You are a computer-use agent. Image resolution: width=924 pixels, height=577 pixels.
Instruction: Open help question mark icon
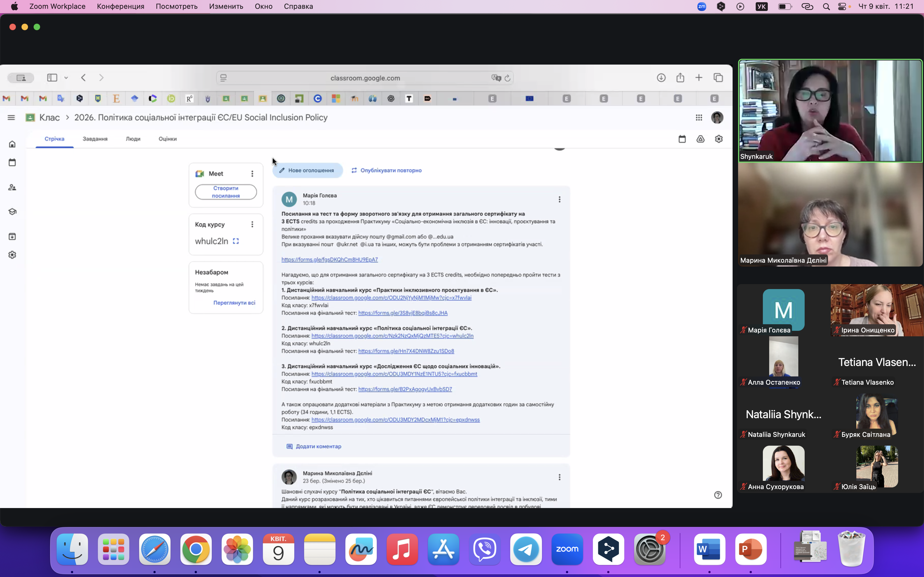pyautogui.click(x=718, y=495)
